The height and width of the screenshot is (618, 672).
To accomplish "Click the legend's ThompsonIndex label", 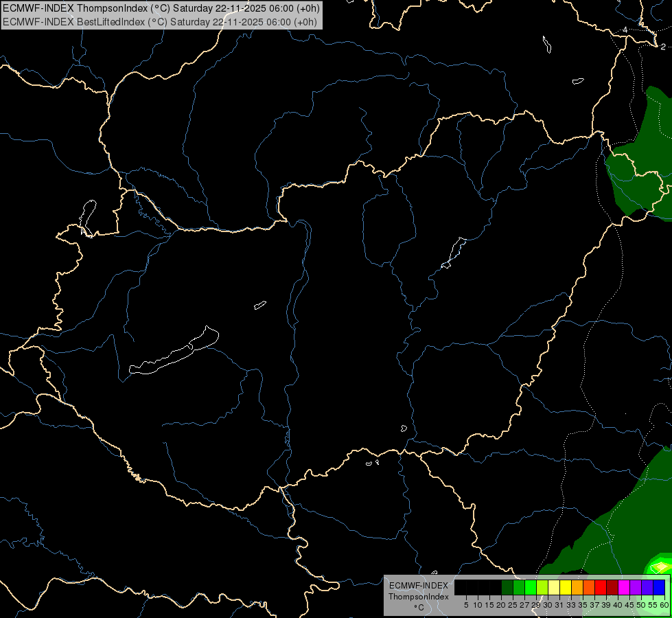I will 419,597.
